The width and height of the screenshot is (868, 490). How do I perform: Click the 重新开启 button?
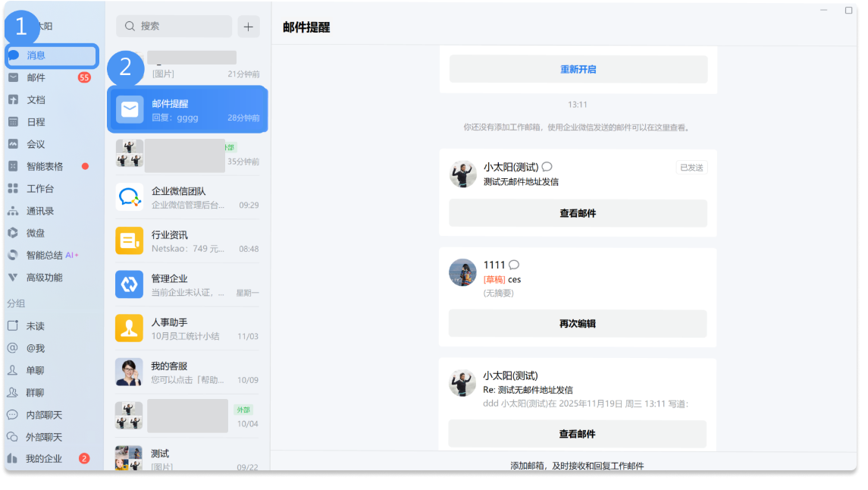[x=578, y=69]
